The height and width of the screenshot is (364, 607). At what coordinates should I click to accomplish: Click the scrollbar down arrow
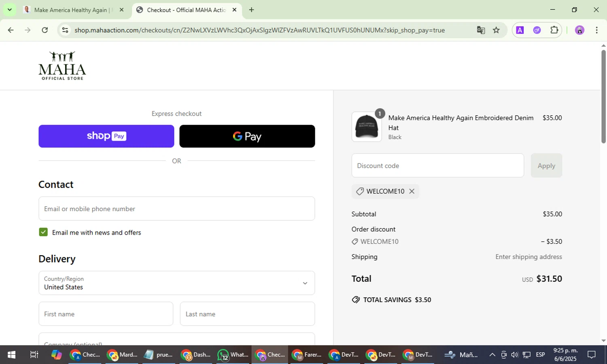tap(603, 341)
